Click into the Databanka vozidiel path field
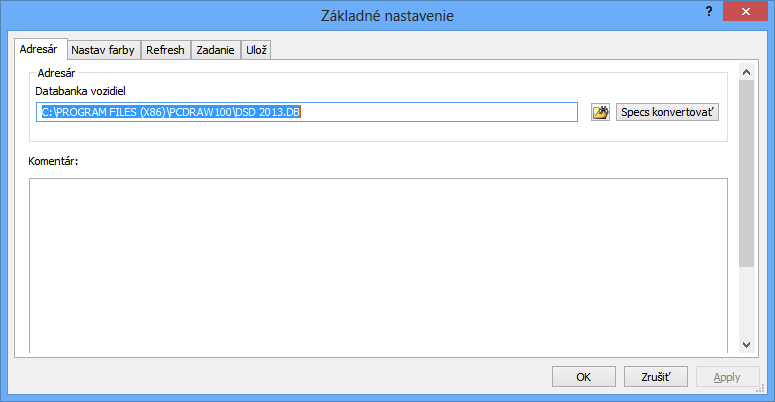Screen dimensions: 775x402 tap(306, 112)
